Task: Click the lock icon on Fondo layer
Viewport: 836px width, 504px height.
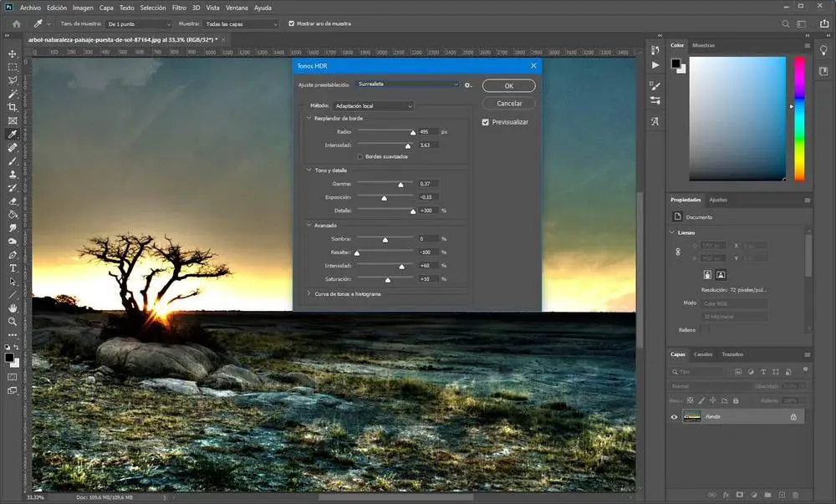Action: [793, 416]
